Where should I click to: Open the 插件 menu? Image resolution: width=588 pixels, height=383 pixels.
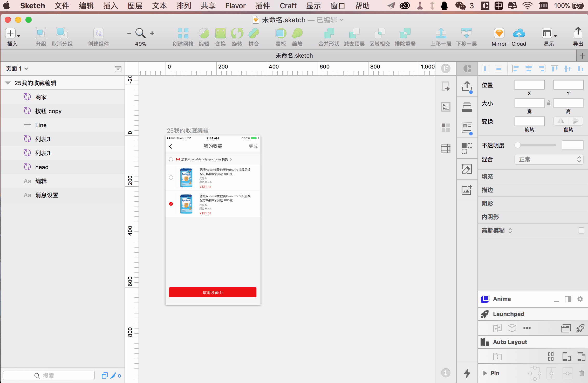[x=263, y=6]
